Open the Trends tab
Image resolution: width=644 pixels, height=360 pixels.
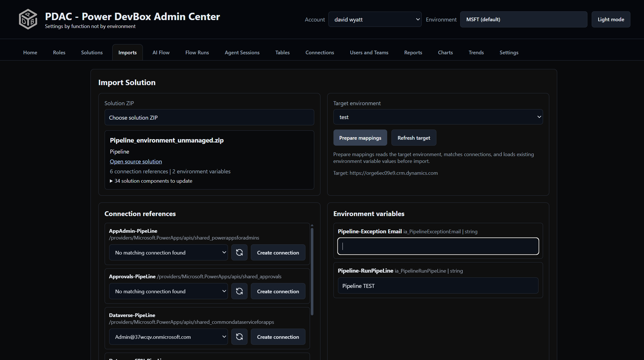point(476,52)
